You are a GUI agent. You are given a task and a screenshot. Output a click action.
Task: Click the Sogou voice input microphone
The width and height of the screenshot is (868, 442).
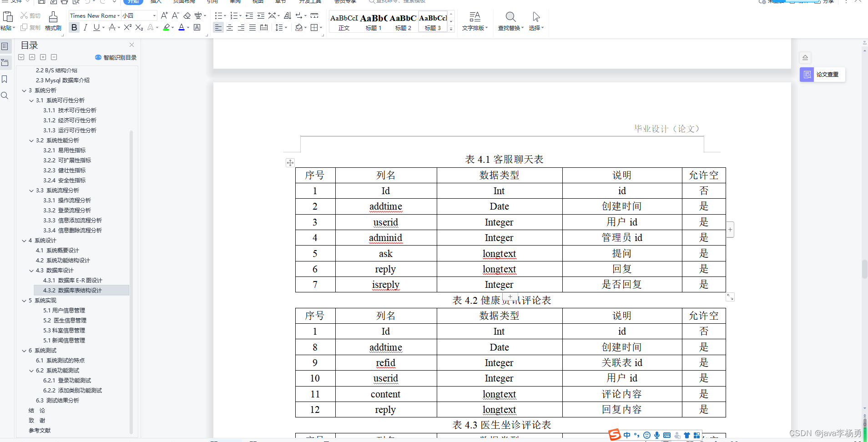click(x=657, y=435)
